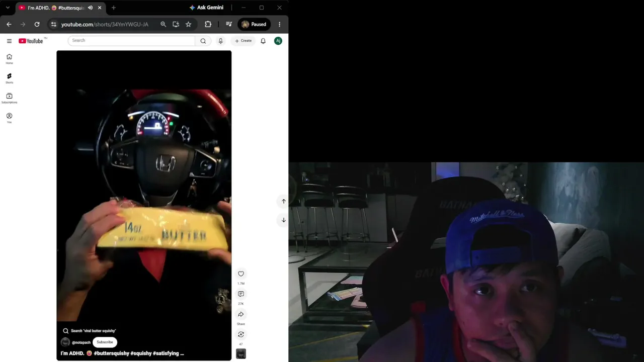Open the #satisfying hashtag
644x362 pixels.
(166, 353)
